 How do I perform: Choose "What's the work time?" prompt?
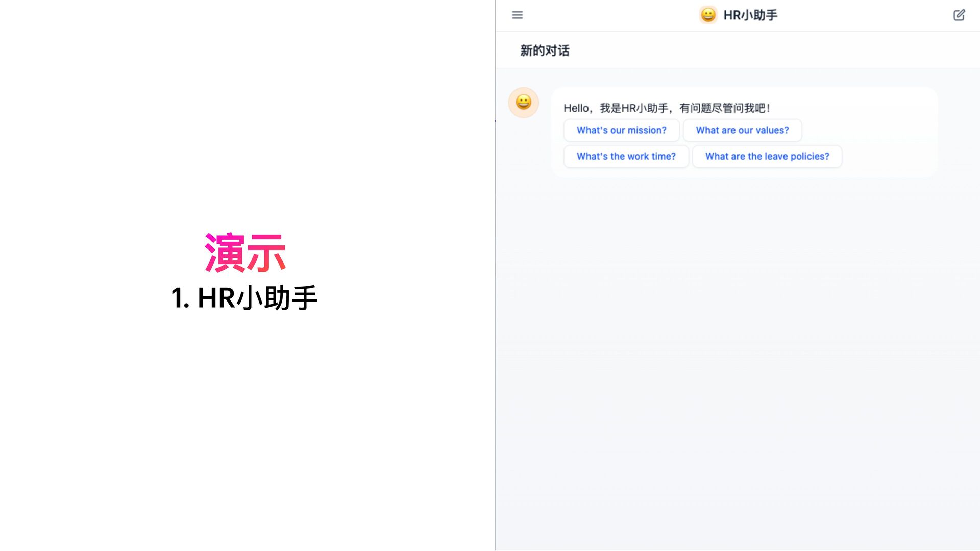pos(626,157)
